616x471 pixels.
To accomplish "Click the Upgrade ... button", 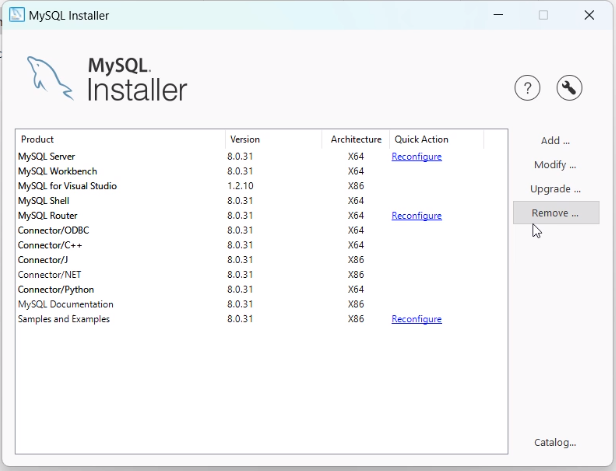I will click(x=556, y=189).
